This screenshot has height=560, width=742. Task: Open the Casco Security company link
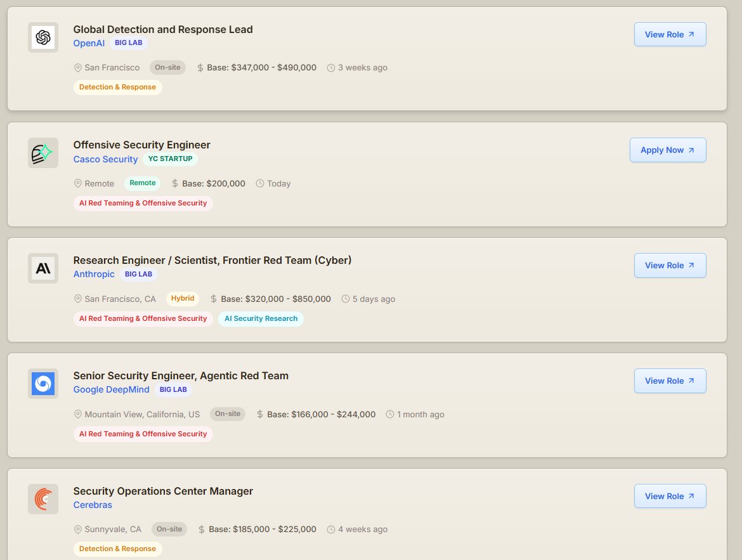pyautogui.click(x=105, y=159)
